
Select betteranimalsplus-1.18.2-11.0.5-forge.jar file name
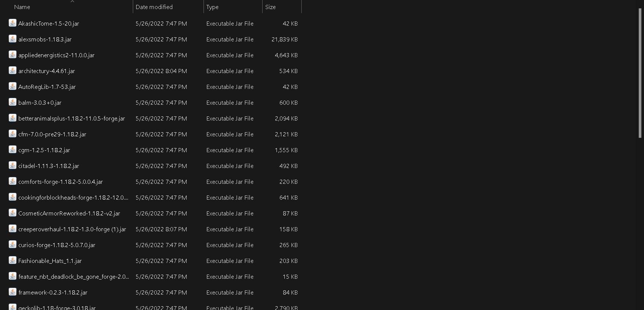coord(72,118)
